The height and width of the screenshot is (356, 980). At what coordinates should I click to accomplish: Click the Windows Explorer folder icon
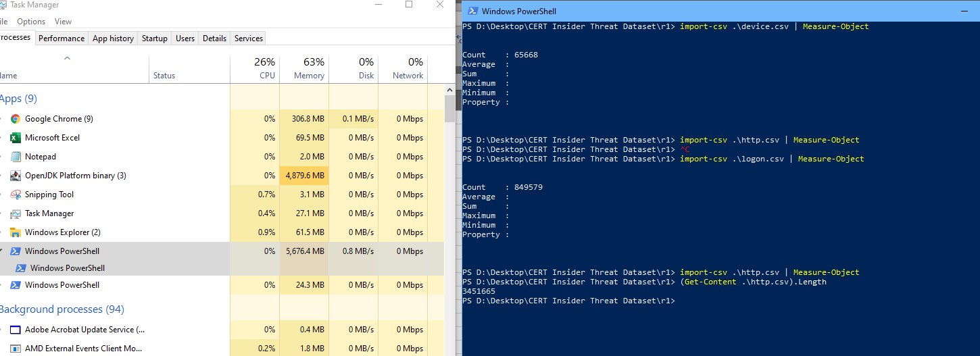pos(16,232)
